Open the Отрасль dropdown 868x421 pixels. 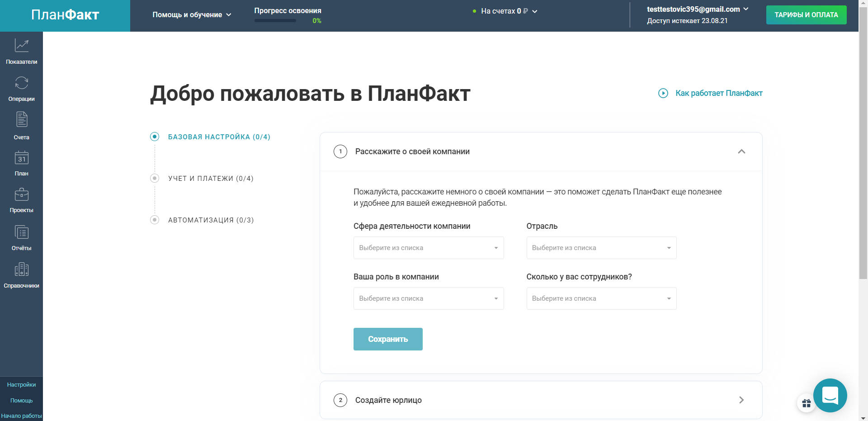[601, 248]
